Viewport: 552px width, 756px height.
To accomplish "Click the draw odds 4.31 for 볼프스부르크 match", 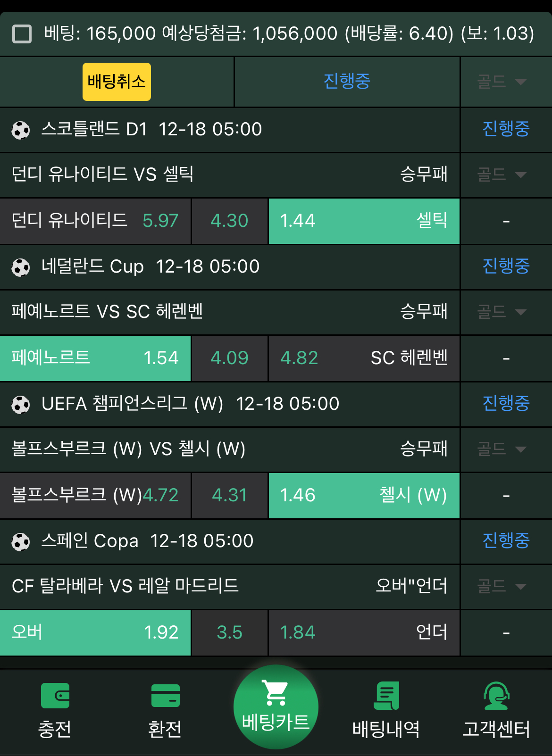I will 229,496.
